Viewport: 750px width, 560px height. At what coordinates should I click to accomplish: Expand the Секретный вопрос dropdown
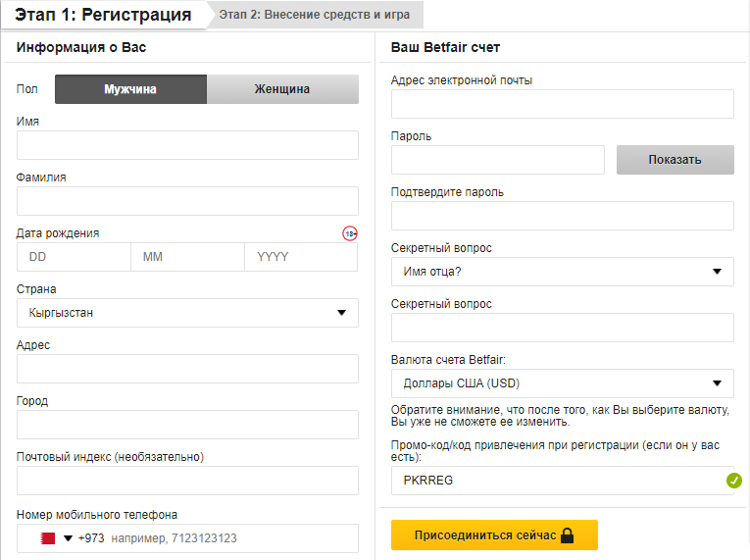[562, 272]
